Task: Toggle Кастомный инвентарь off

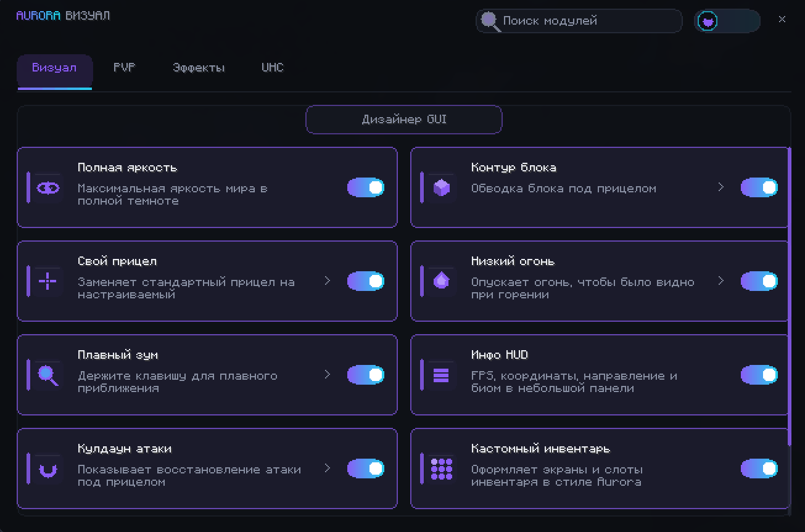Action: 759,469
